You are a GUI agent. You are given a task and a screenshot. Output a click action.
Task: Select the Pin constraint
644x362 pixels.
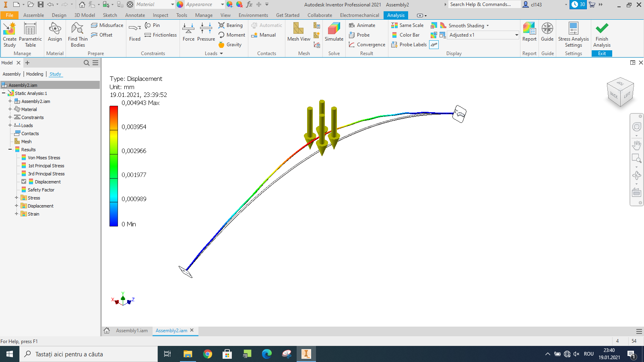153,25
